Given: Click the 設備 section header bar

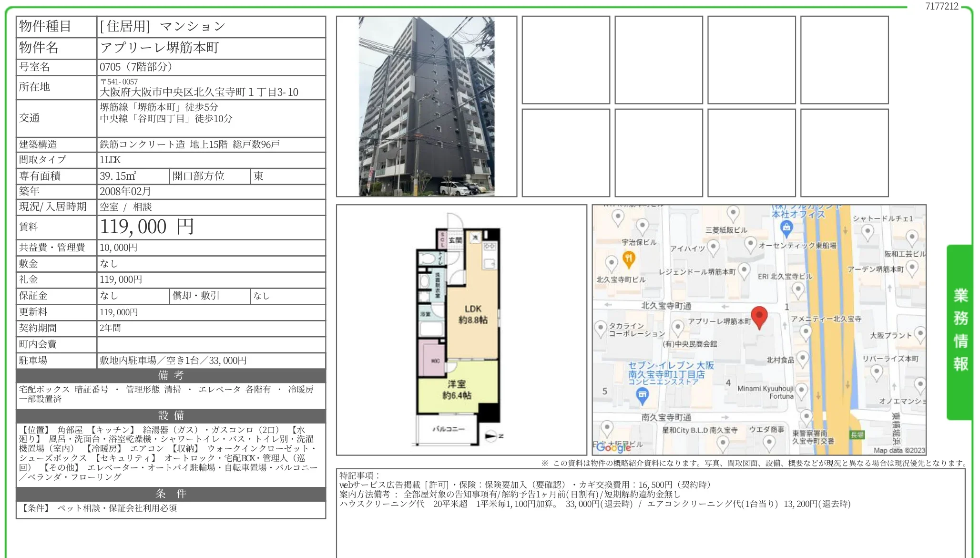Looking at the screenshot, I should coord(171,415).
